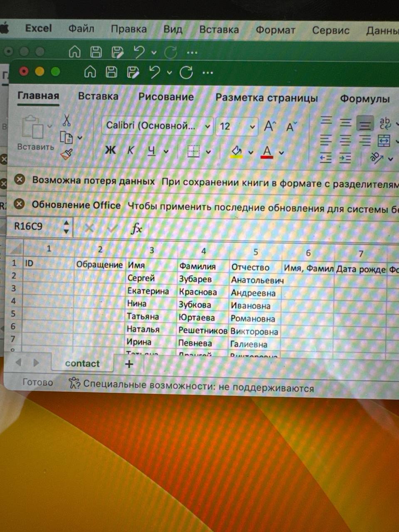Toggle right horizontal alignment

[x=365, y=140]
